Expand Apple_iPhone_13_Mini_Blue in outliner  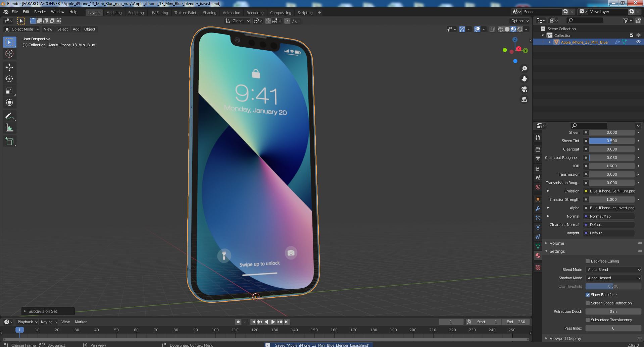(550, 42)
